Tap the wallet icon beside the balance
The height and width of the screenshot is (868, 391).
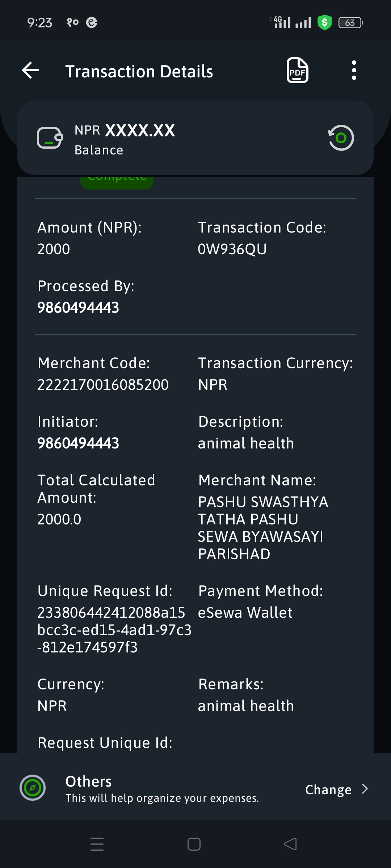[x=50, y=138]
